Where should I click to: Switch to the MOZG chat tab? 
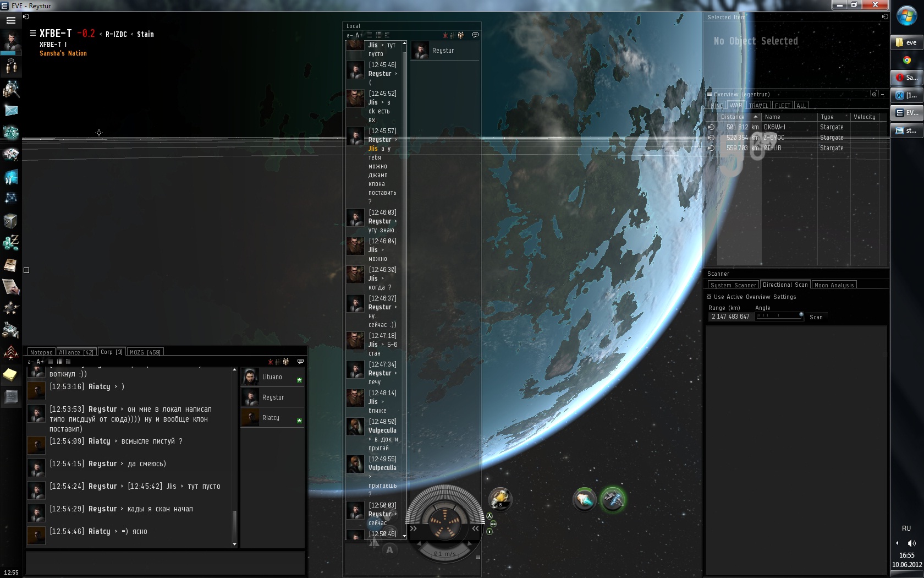[x=145, y=352]
